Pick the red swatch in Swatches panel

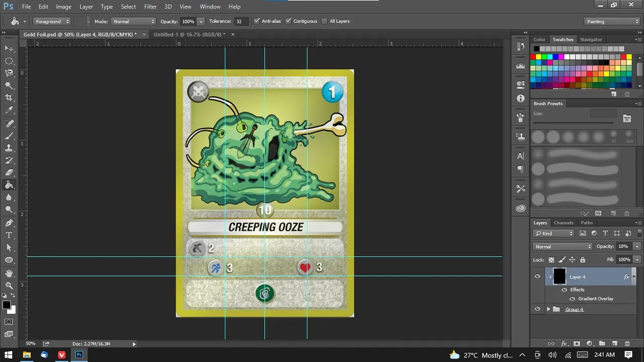pos(533,57)
